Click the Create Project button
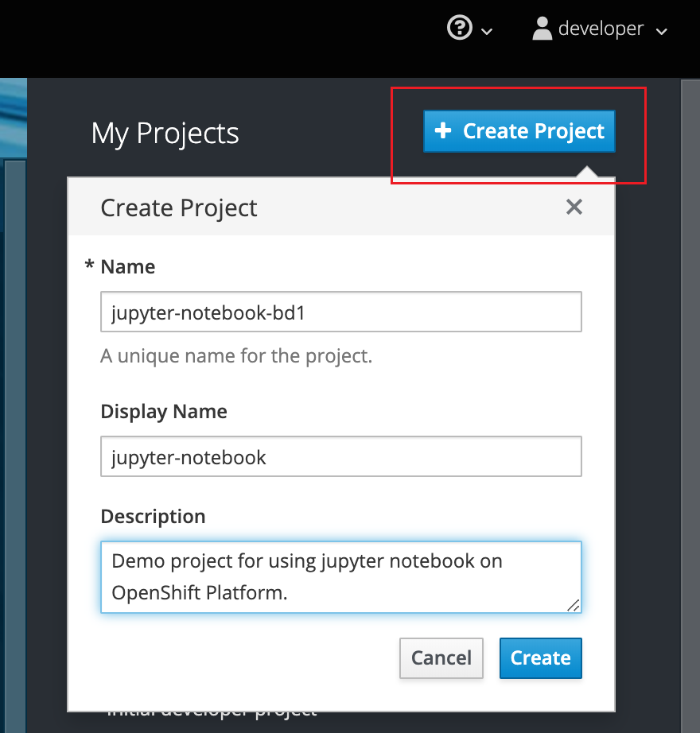The width and height of the screenshot is (700, 733). pyautogui.click(x=519, y=130)
